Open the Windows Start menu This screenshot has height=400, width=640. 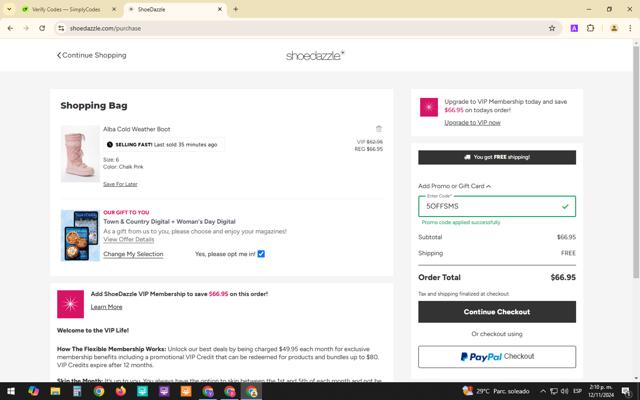point(11,391)
